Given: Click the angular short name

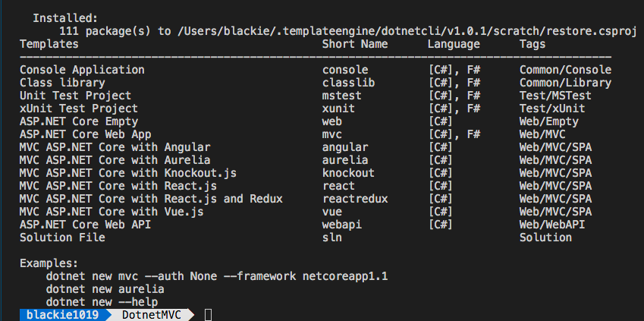Looking at the screenshot, I should pos(345,147).
